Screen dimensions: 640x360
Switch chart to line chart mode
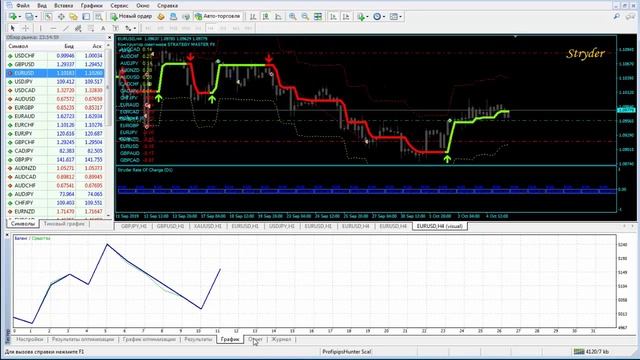pyautogui.click(x=278, y=17)
